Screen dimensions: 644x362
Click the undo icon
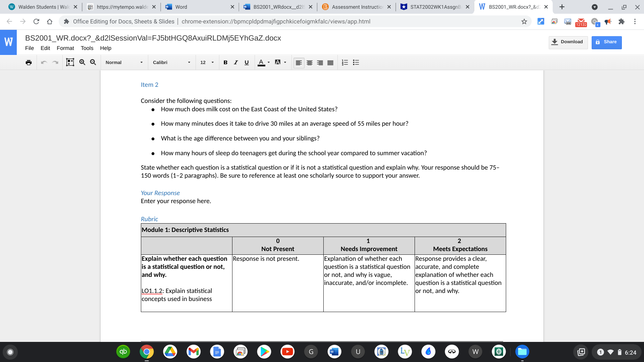44,62
